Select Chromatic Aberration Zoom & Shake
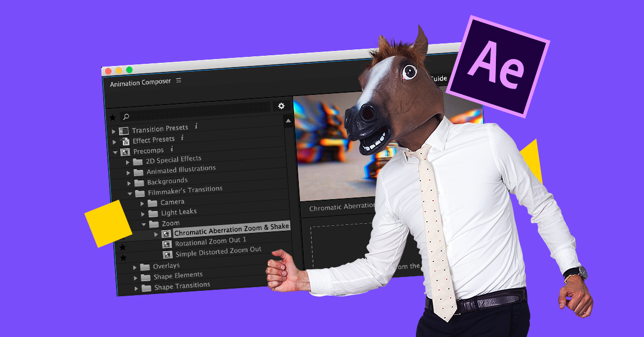Image resolution: width=644 pixels, height=337 pixels. click(232, 230)
